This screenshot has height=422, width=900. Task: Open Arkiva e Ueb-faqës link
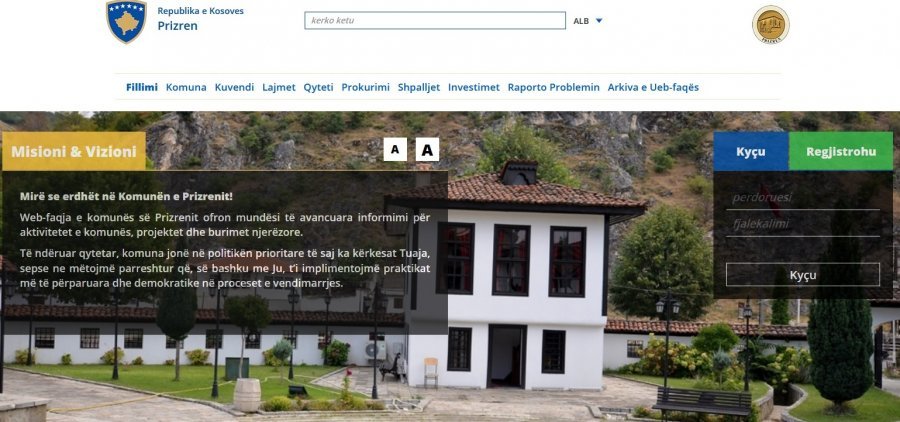coord(653,87)
